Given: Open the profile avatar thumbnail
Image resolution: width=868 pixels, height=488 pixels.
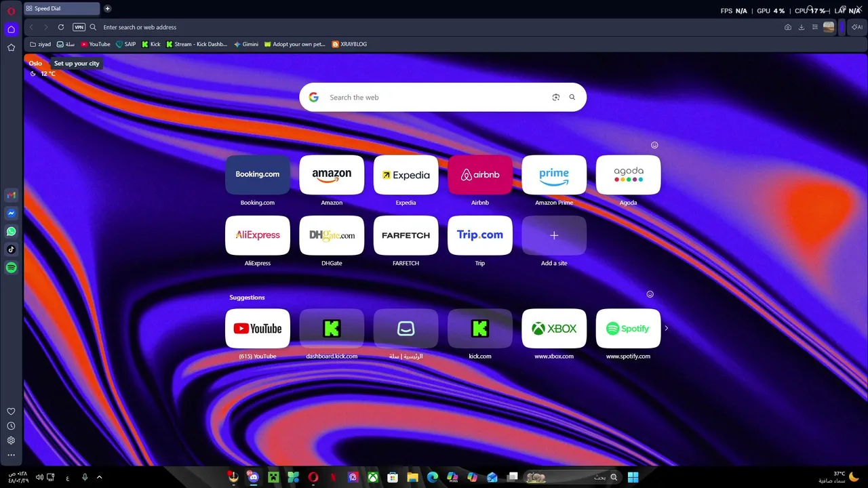Looking at the screenshot, I should coord(829,27).
